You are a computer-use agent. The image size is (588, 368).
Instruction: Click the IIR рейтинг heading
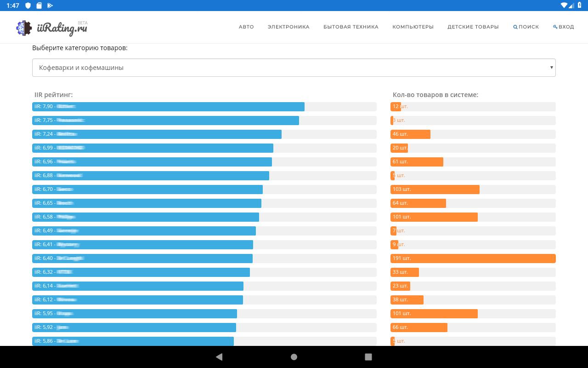[x=54, y=95]
